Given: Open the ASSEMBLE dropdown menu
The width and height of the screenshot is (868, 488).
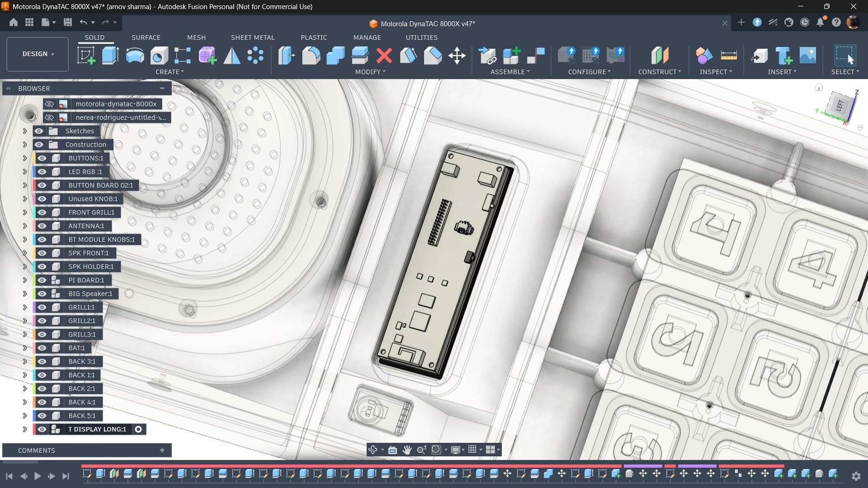Looking at the screenshot, I should [x=510, y=72].
